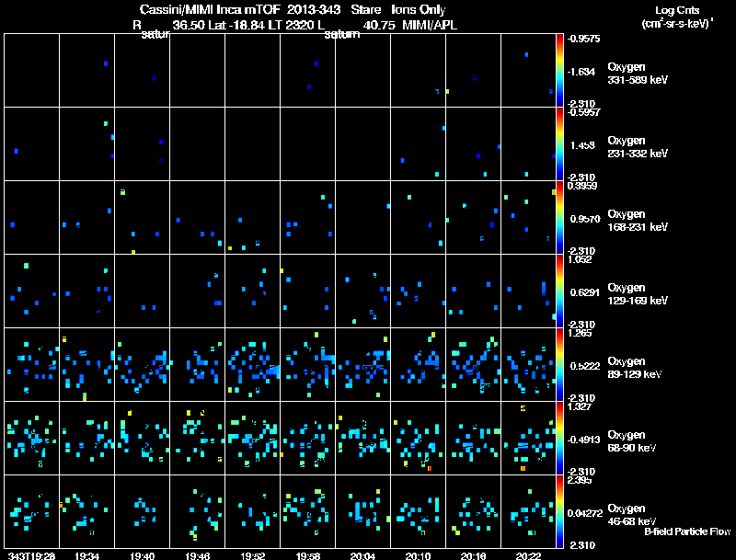Select the color scale beside Oxygen 89-129 keV
The height and width of the screenshot is (560, 736).
(560, 365)
